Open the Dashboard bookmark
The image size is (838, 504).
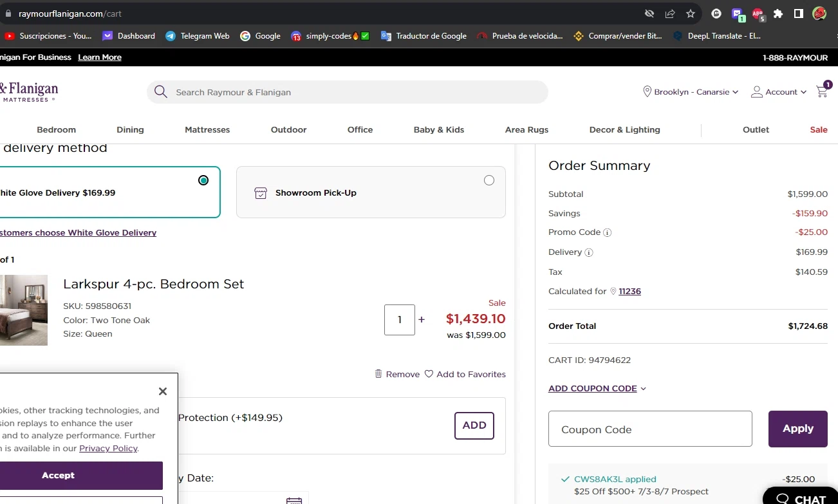coord(129,36)
